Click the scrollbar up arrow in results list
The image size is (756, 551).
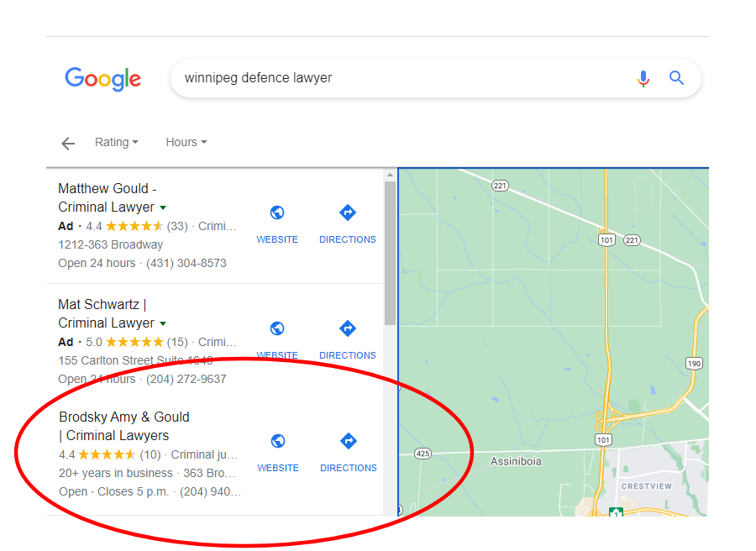pos(390,175)
